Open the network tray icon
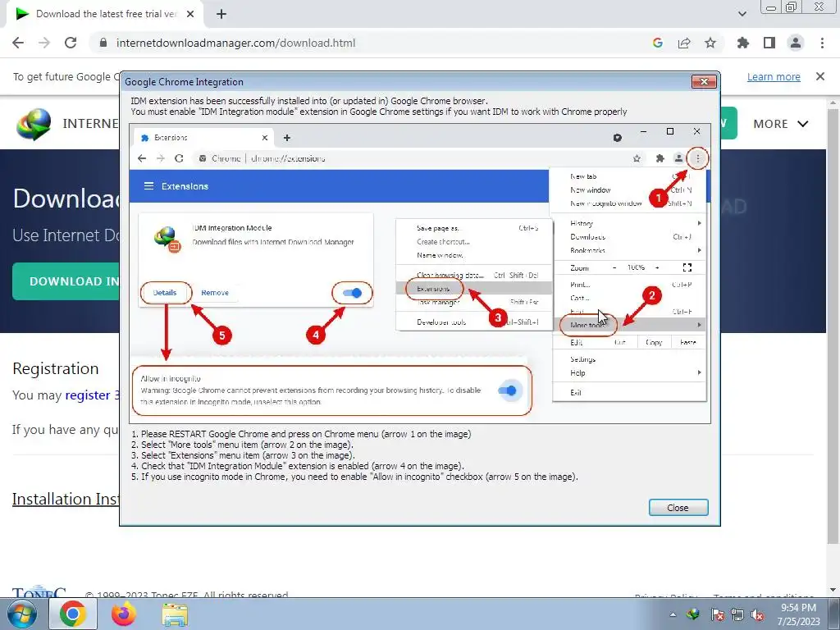Viewport: 840px width, 630px height. click(737, 614)
